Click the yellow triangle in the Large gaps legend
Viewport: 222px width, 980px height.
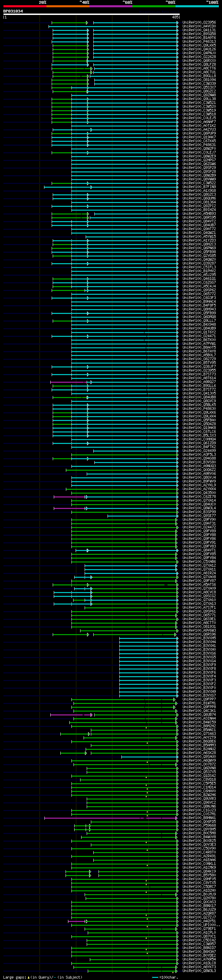28,977
